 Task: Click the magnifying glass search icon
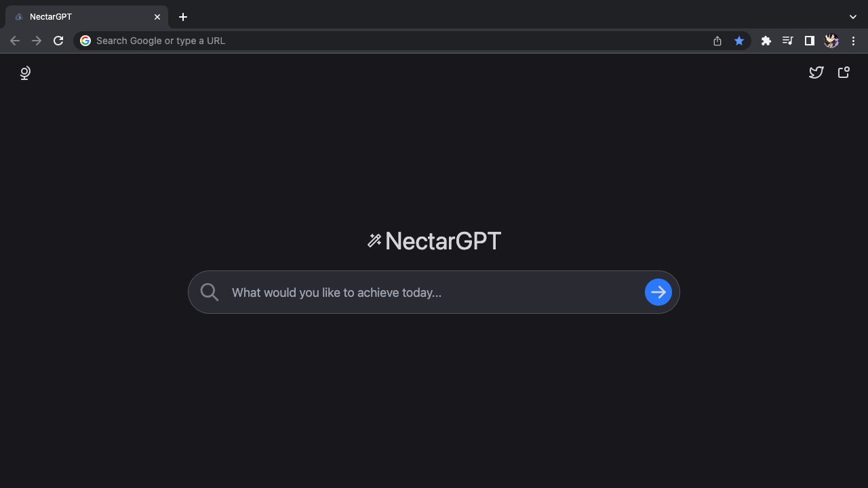click(210, 292)
